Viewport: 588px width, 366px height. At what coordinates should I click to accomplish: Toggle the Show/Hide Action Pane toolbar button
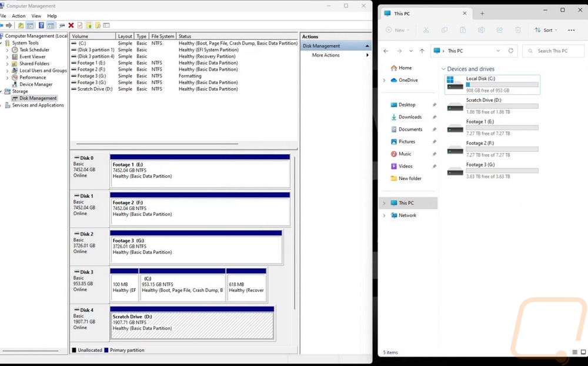(x=51, y=25)
